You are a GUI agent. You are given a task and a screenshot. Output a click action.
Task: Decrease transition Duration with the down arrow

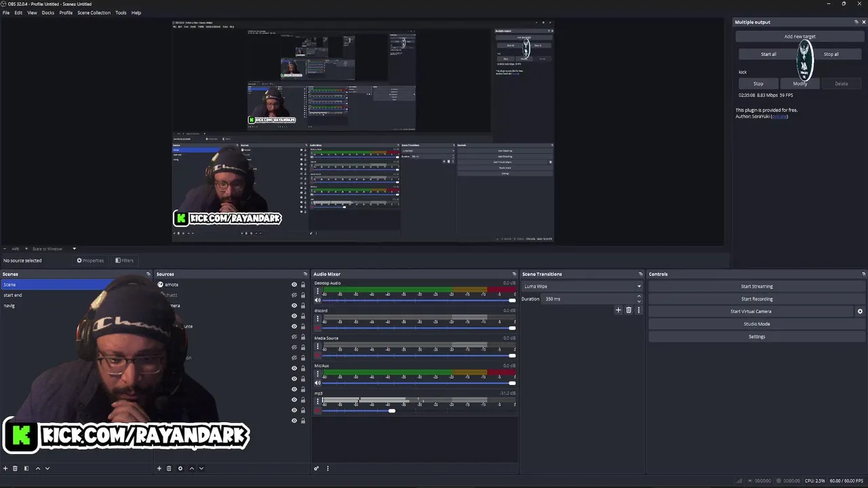tap(639, 301)
